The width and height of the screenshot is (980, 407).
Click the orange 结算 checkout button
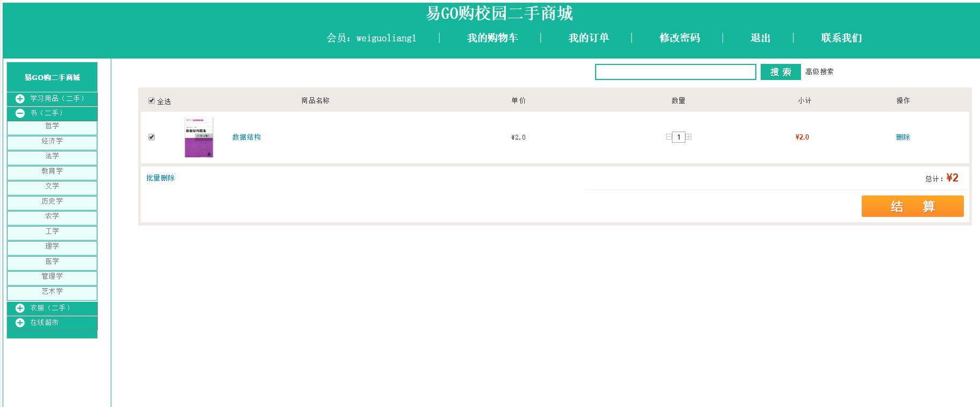point(912,206)
